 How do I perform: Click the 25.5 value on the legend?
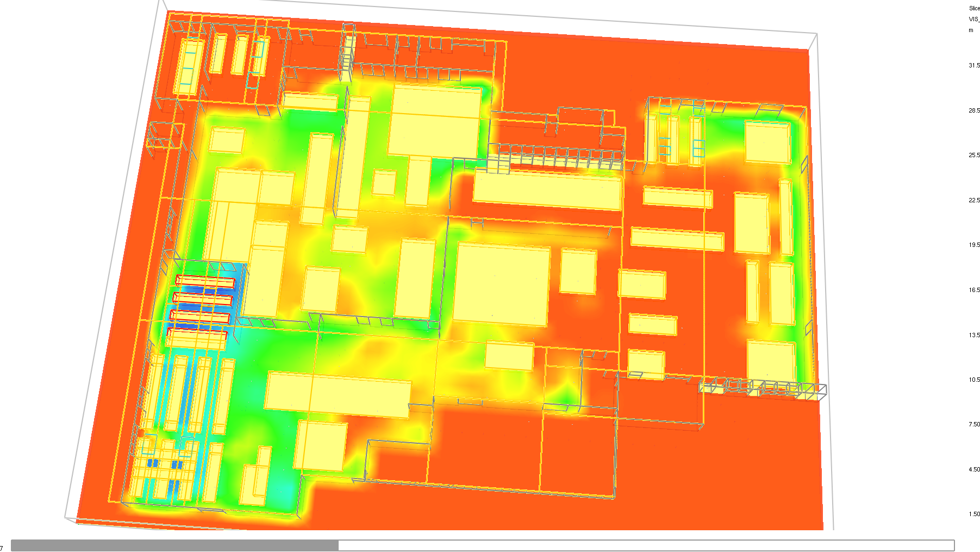pos(974,155)
